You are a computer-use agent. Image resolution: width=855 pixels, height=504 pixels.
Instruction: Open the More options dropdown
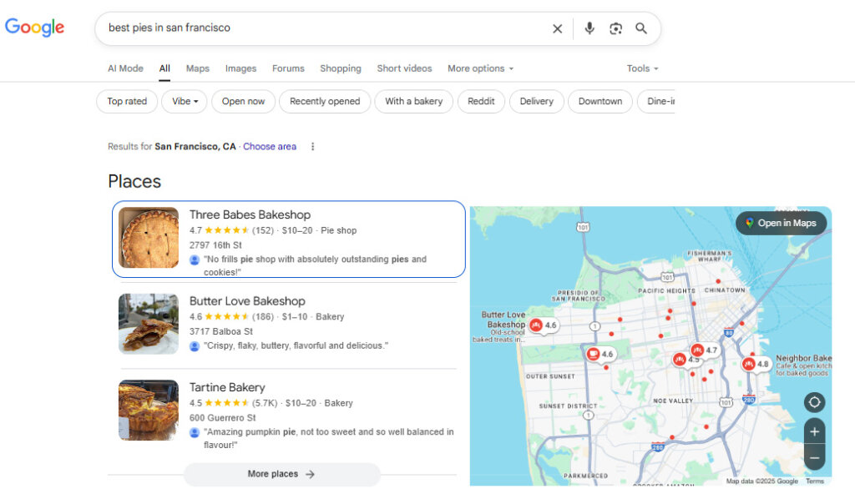480,68
